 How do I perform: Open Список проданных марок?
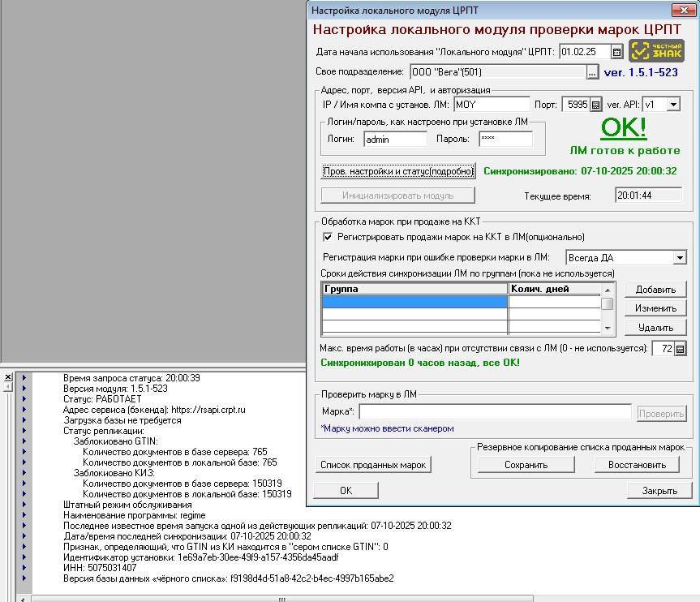tap(373, 465)
